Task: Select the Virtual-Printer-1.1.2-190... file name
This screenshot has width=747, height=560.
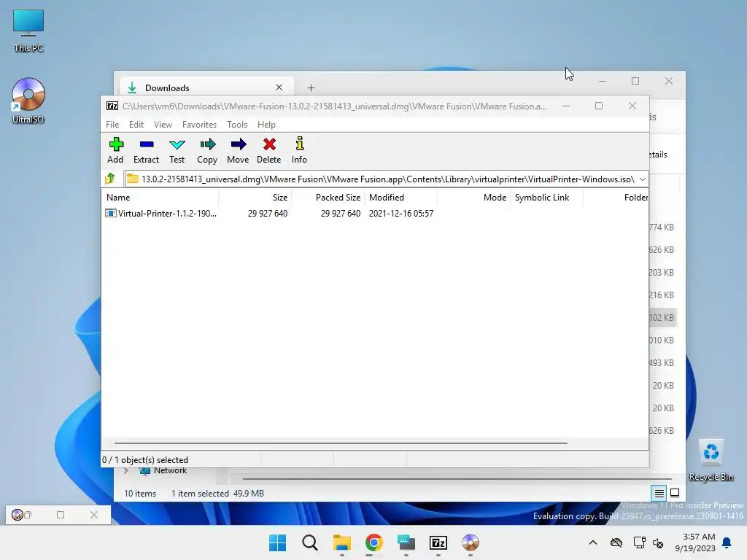Action: pyautogui.click(x=167, y=214)
